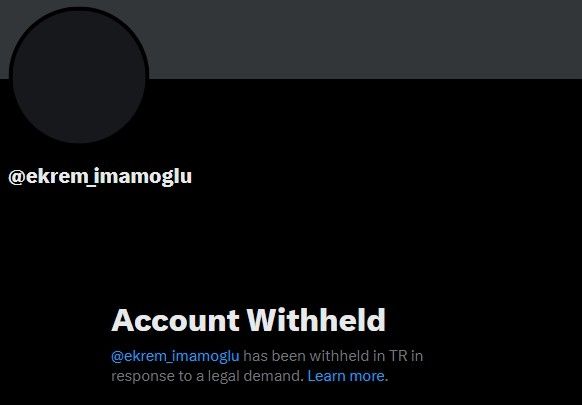Click the Account Withheld heading

[x=248, y=320]
